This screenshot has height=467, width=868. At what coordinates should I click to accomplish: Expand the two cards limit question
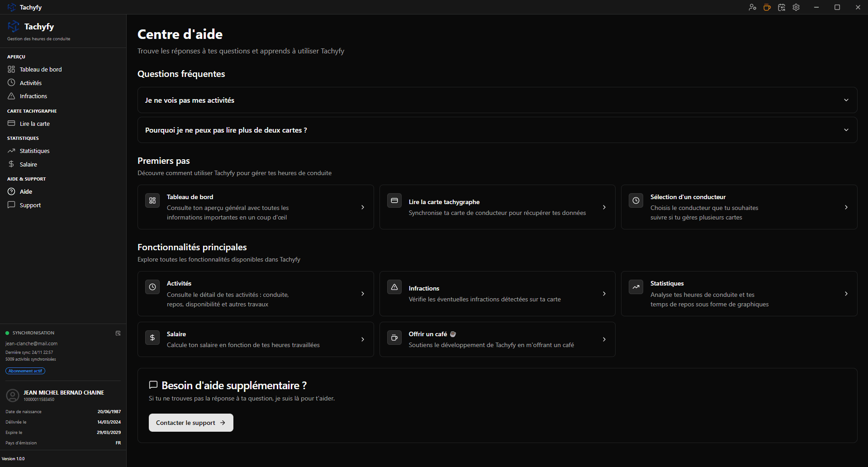(497, 130)
